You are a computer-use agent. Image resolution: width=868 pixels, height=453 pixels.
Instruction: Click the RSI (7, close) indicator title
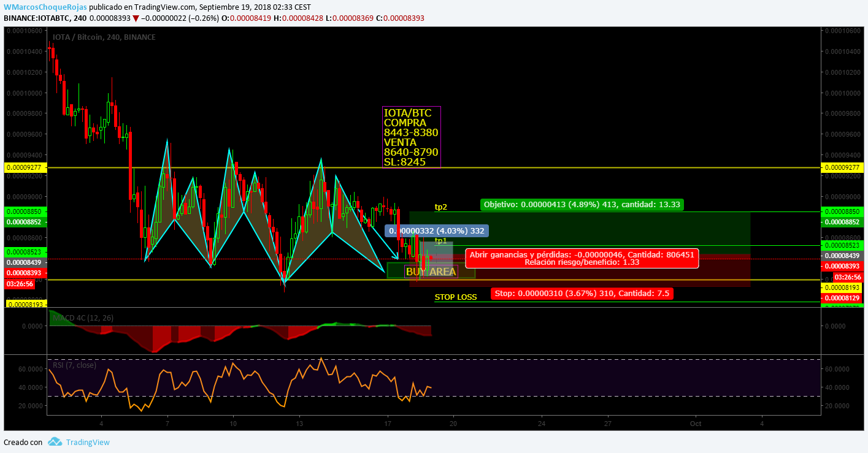click(x=74, y=365)
